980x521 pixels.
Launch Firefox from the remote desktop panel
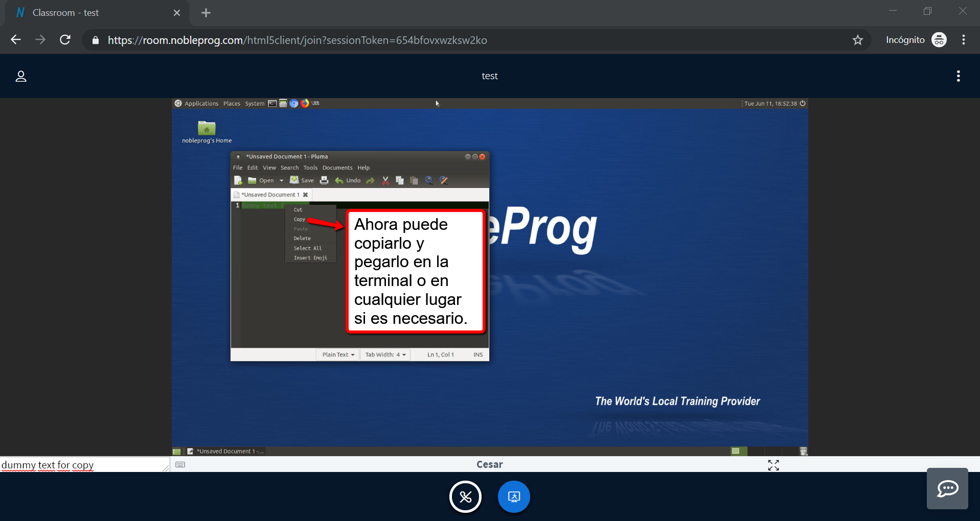coord(305,103)
